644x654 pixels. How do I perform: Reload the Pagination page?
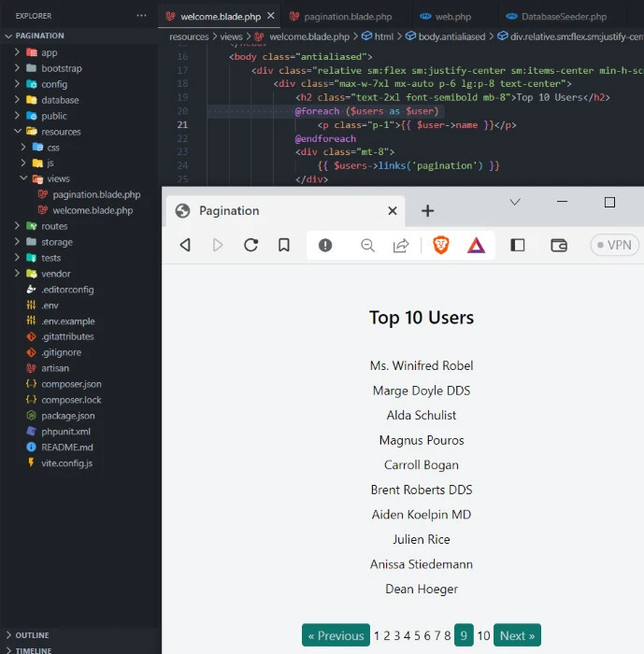(x=250, y=245)
